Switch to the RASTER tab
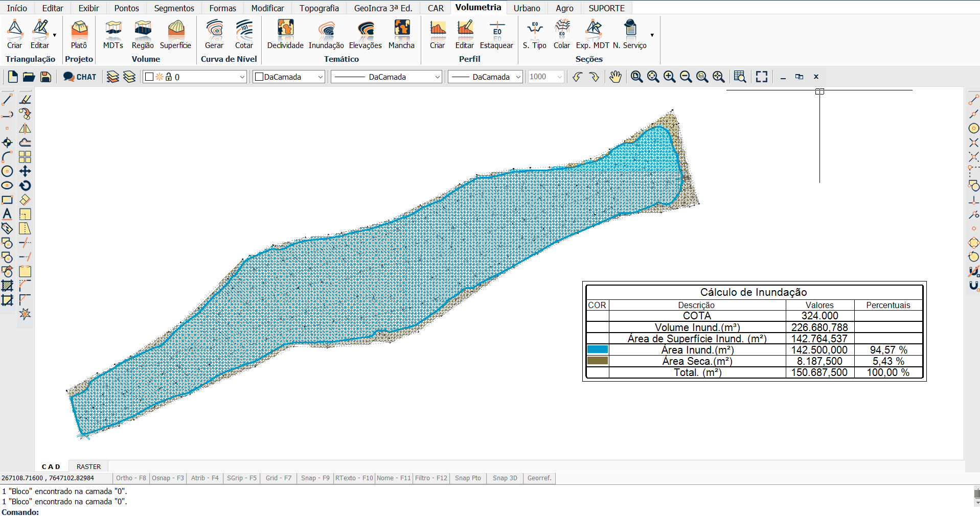 [88, 466]
